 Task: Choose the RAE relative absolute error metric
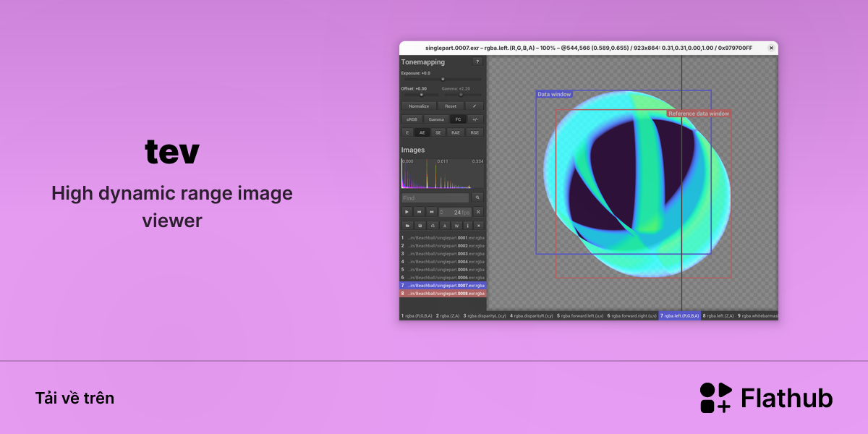click(x=456, y=132)
